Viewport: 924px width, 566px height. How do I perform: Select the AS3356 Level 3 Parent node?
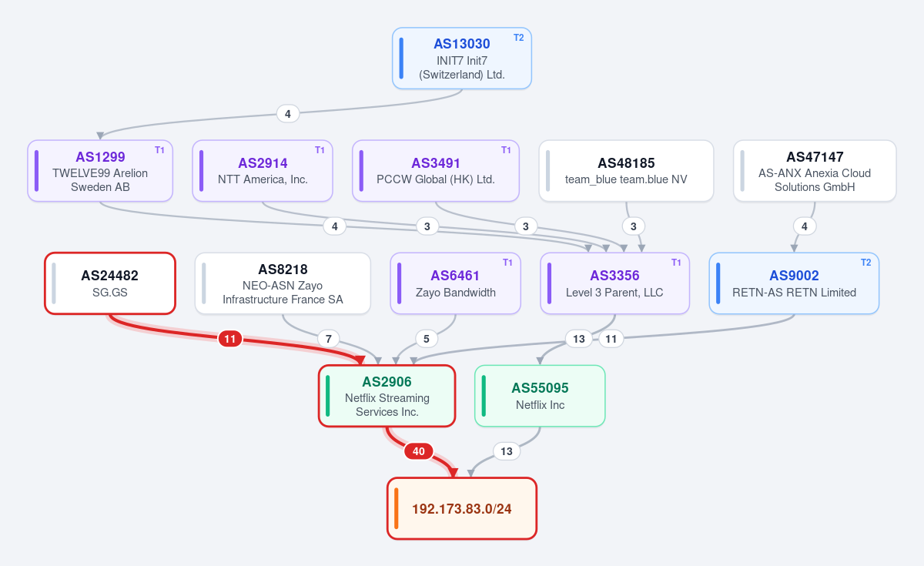[x=614, y=283]
